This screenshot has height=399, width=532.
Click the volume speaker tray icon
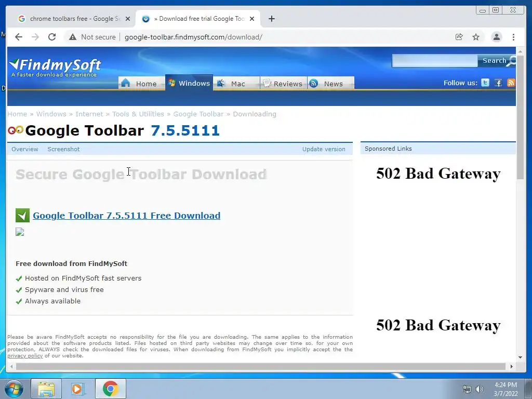coord(479,389)
